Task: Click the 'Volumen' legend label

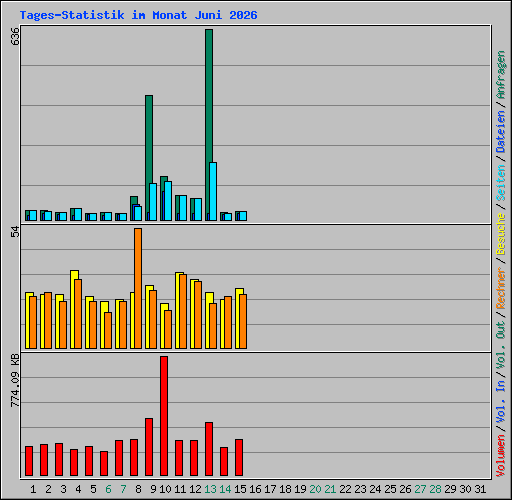Action: pyautogui.click(x=501, y=456)
